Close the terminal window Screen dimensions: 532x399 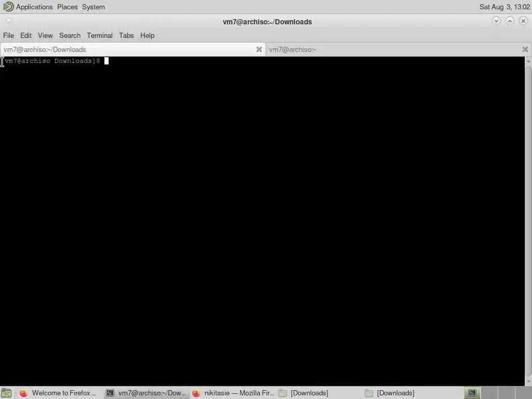[523, 21]
